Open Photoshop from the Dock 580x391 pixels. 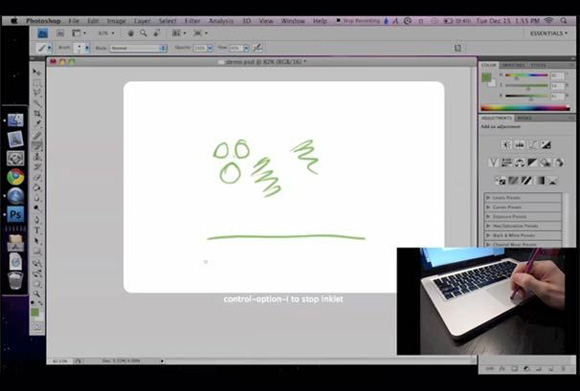tap(16, 214)
